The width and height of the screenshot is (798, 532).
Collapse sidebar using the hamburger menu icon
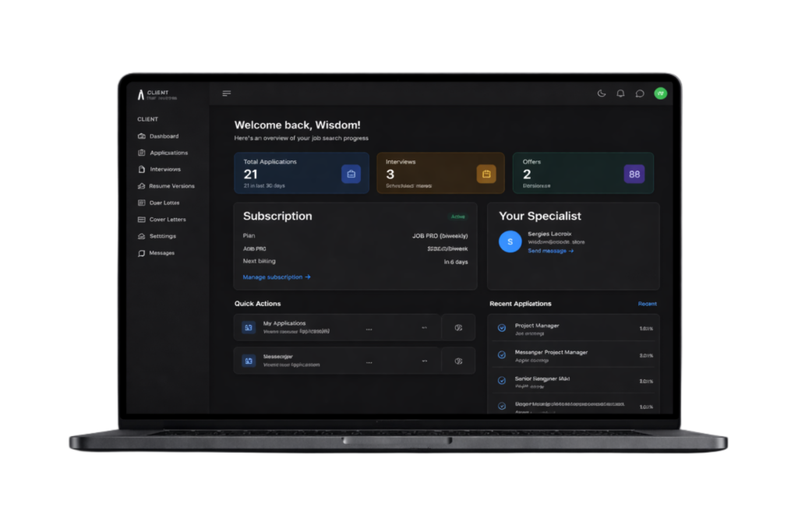click(x=227, y=93)
